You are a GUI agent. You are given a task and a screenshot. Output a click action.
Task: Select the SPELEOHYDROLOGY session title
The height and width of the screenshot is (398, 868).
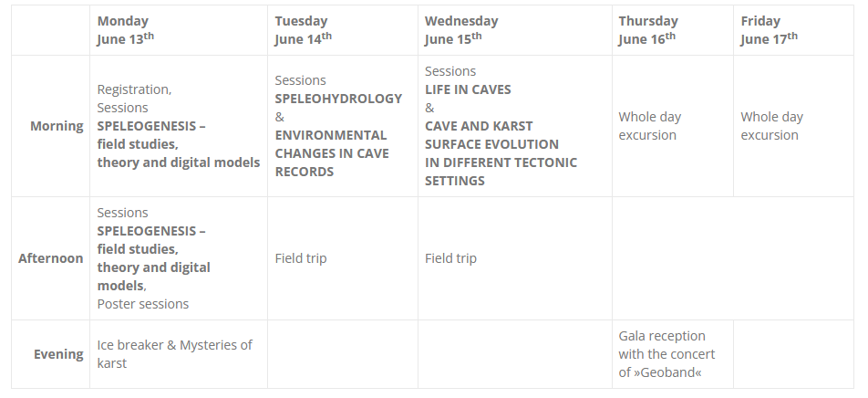[338, 99]
